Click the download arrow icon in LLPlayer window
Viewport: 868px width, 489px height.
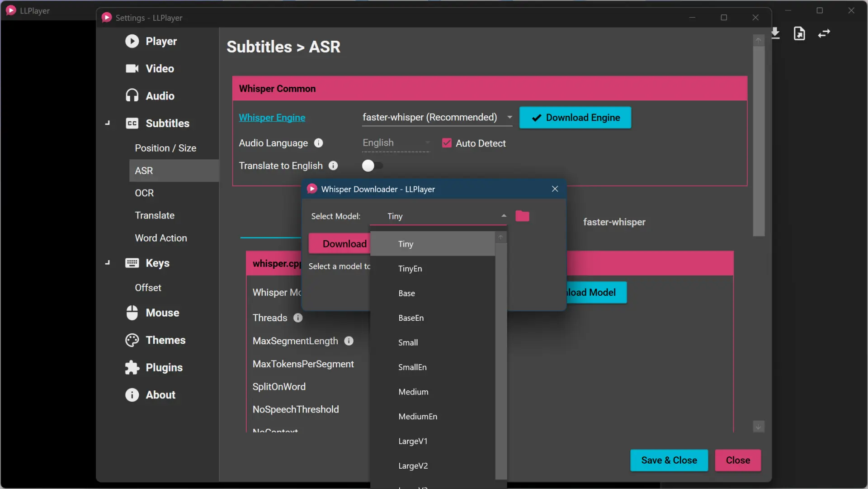(x=775, y=33)
